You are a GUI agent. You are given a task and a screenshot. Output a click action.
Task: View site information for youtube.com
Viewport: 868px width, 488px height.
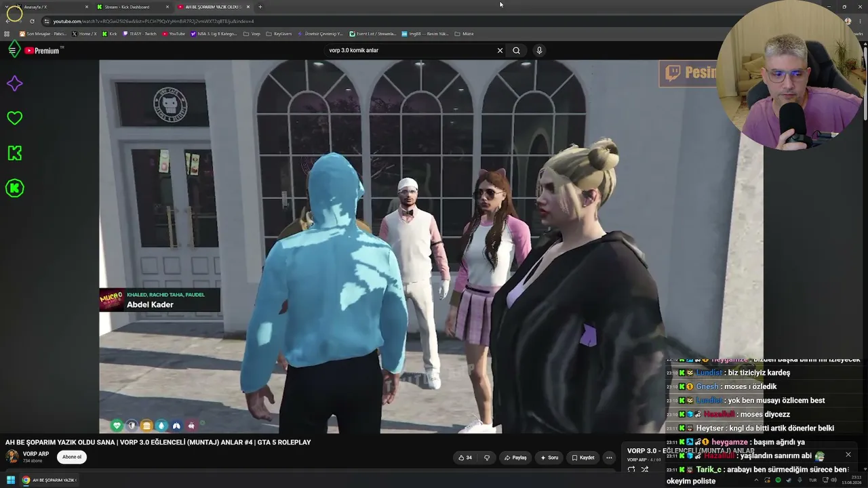[x=46, y=21]
